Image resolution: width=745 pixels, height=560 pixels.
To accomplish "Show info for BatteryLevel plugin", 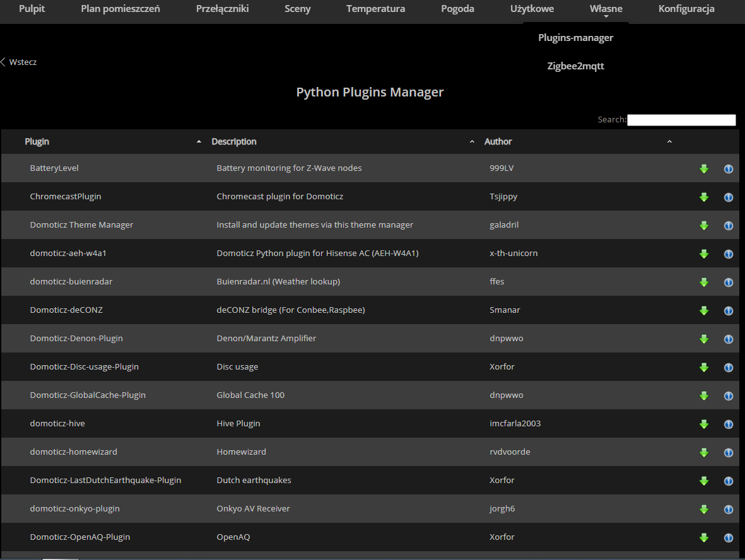I will pos(728,168).
